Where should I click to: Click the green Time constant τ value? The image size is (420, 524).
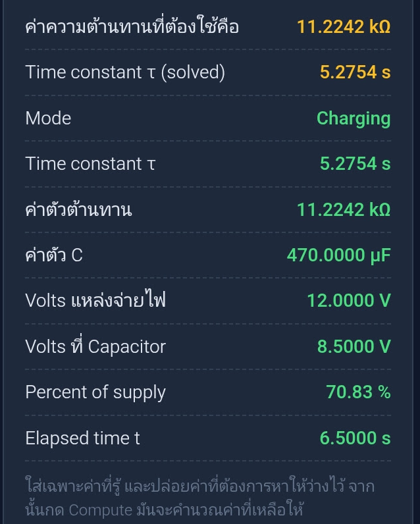pyautogui.click(x=355, y=164)
